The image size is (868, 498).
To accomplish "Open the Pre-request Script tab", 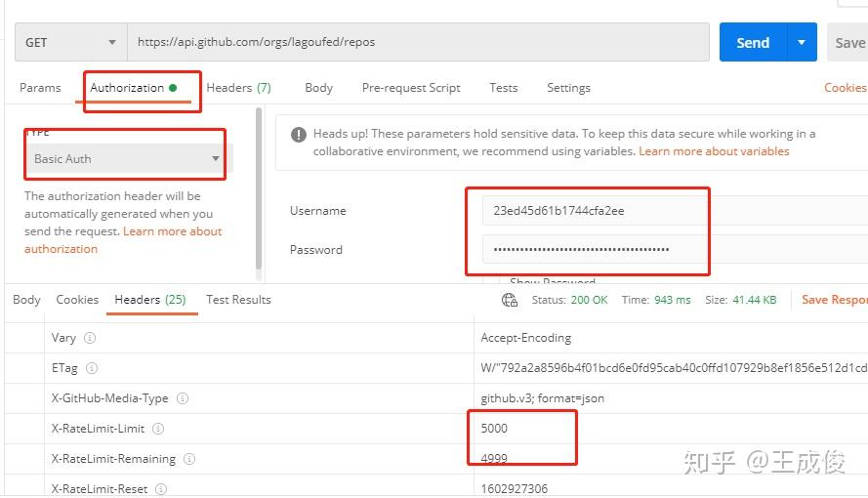I will (x=411, y=88).
